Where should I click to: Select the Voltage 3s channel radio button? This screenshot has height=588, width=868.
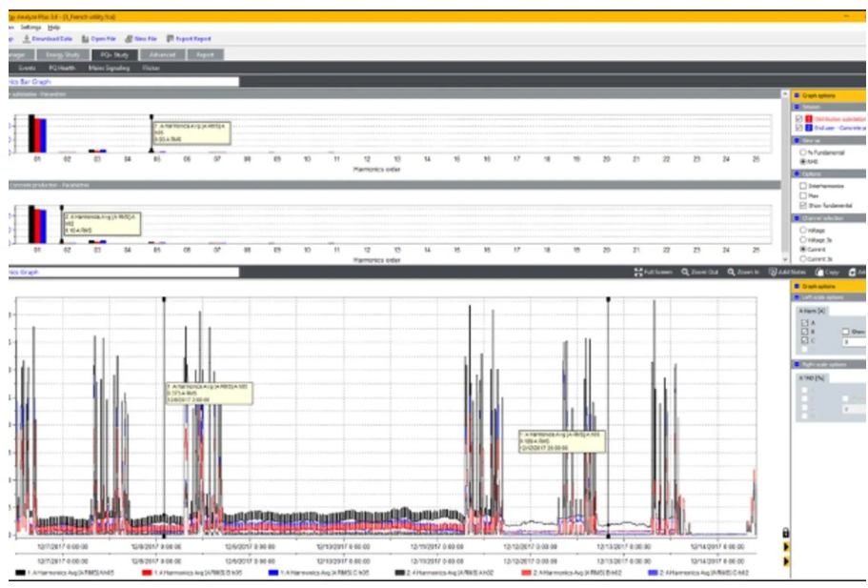(x=802, y=240)
